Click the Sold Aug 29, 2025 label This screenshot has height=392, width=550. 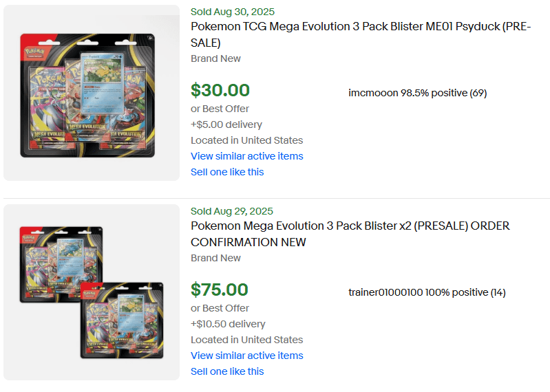pos(232,211)
